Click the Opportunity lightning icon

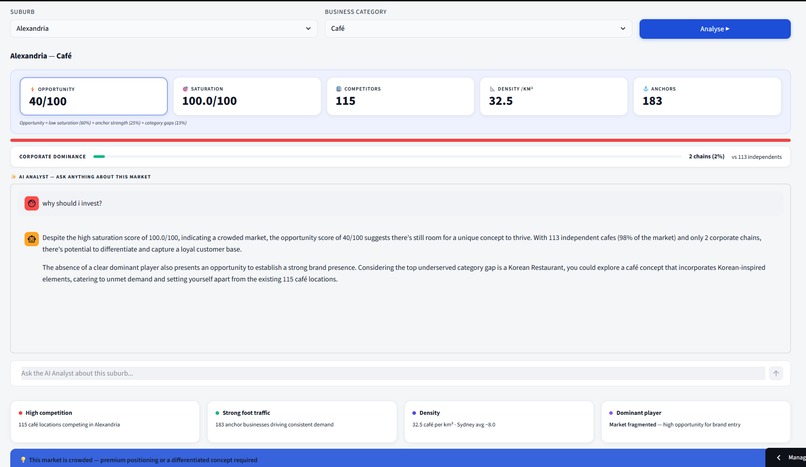click(32, 89)
